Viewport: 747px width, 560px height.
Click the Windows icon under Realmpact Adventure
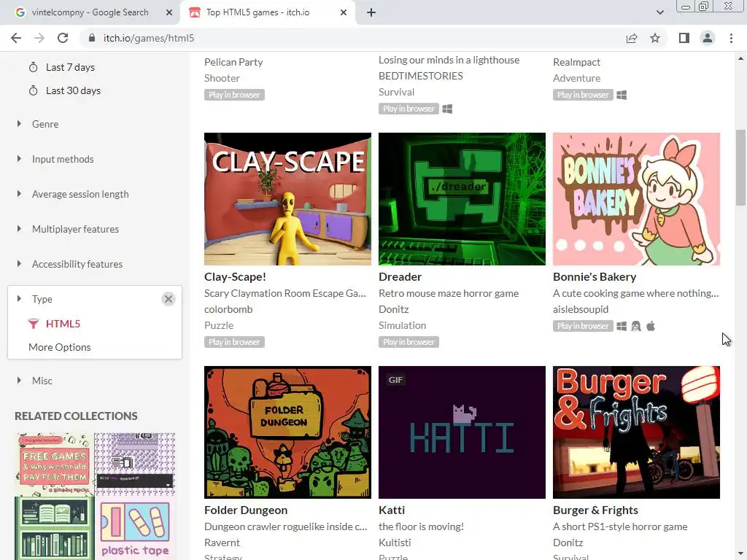[x=622, y=96]
